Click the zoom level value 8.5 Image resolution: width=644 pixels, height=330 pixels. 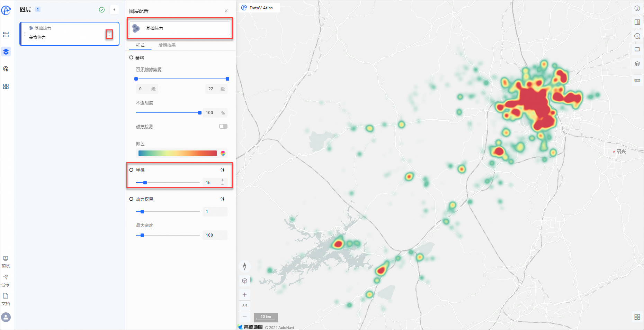pyautogui.click(x=244, y=306)
